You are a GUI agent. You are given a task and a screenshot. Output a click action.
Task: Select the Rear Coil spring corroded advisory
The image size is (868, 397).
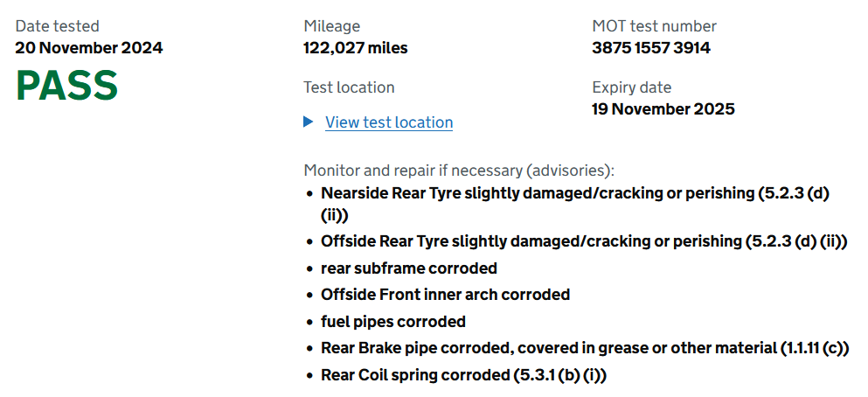pos(463,375)
